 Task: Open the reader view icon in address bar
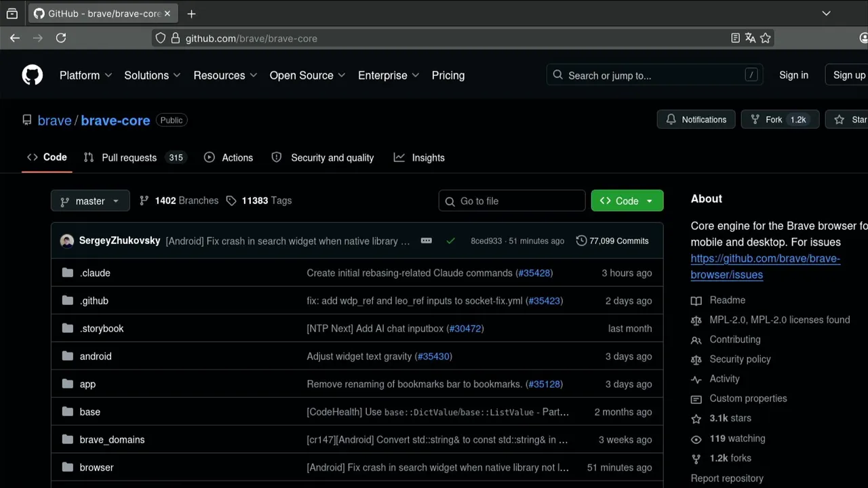(x=735, y=38)
